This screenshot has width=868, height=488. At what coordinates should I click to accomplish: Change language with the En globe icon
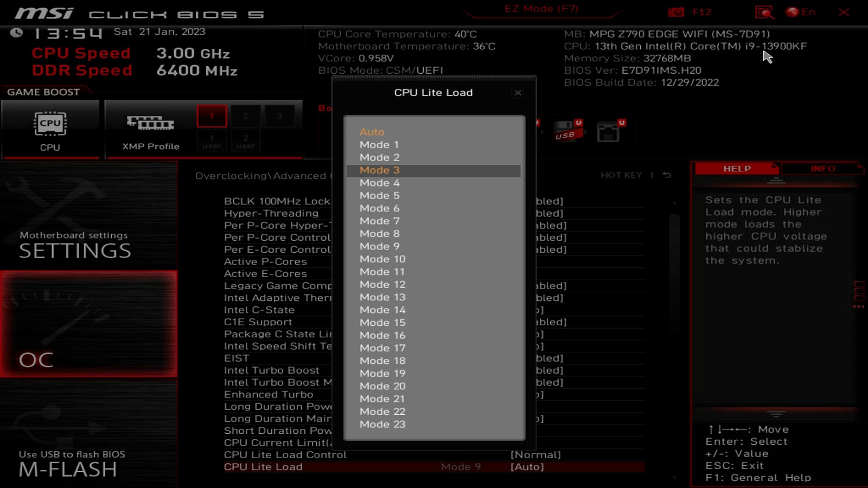pos(801,12)
